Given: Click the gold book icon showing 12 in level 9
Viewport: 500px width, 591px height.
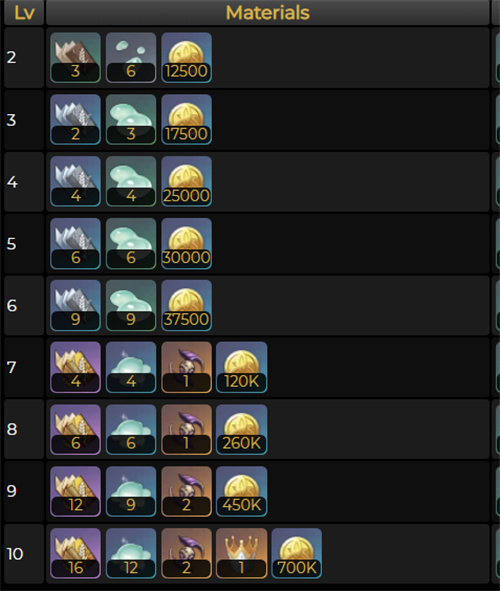Looking at the screenshot, I should tap(75, 491).
